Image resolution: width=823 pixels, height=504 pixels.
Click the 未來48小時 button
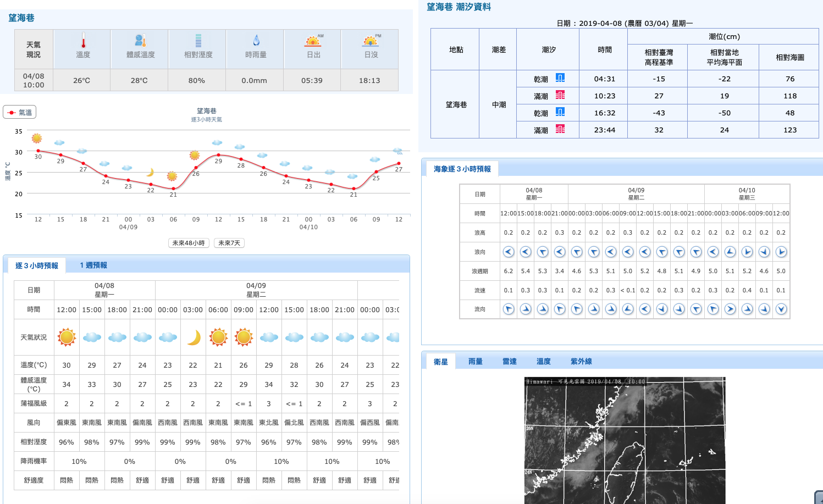tap(189, 243)
